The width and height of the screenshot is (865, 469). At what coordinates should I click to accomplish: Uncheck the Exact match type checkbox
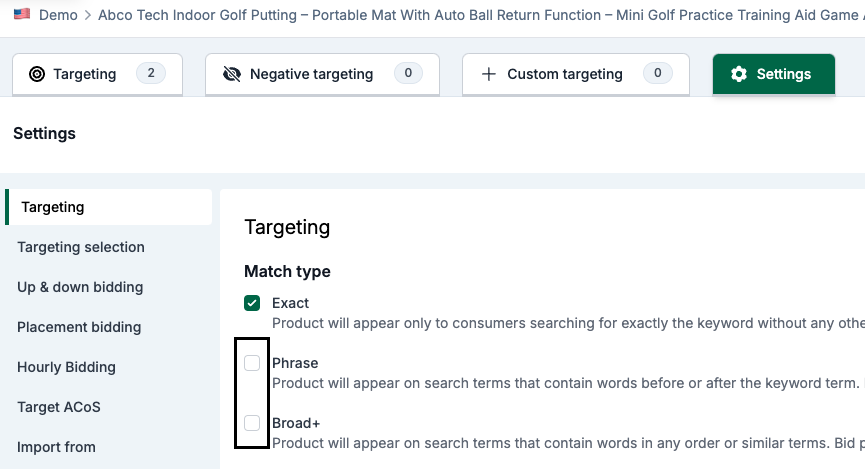point(252,303)
